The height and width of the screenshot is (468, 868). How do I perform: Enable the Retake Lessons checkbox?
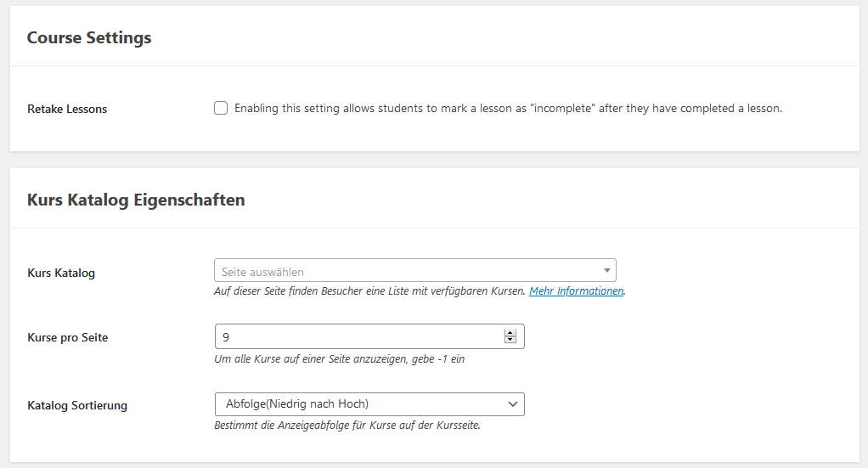(x=221, y=109)
